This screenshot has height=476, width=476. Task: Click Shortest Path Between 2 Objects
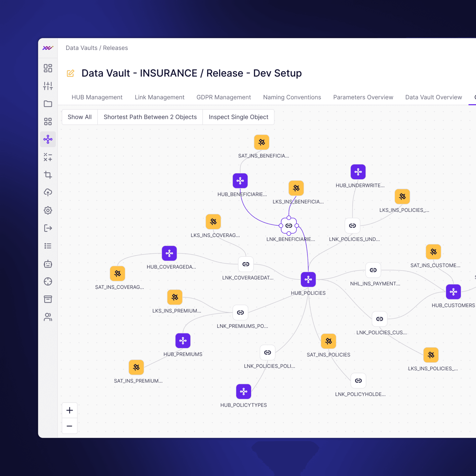pos(150,117)
